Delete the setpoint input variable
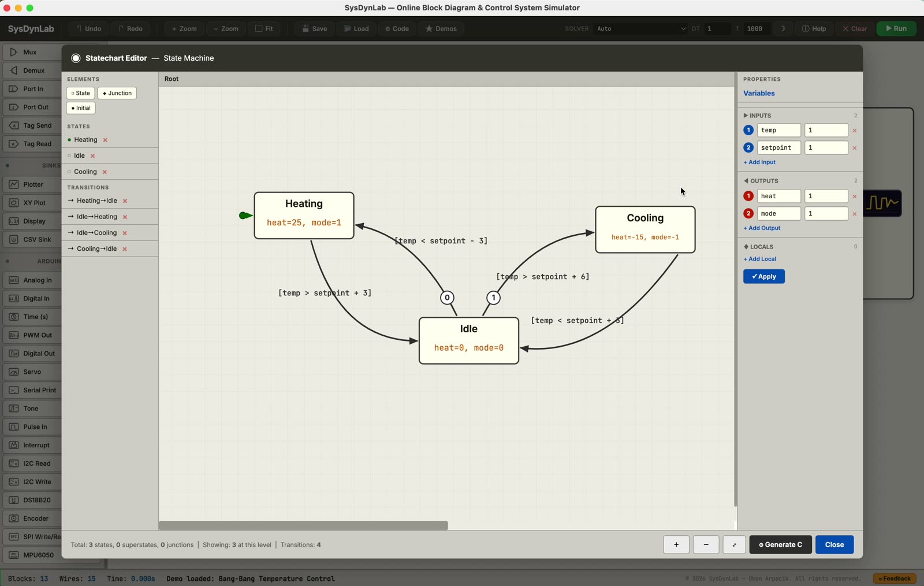The height and width of the screenshot is (586, 924). (855, 148)
